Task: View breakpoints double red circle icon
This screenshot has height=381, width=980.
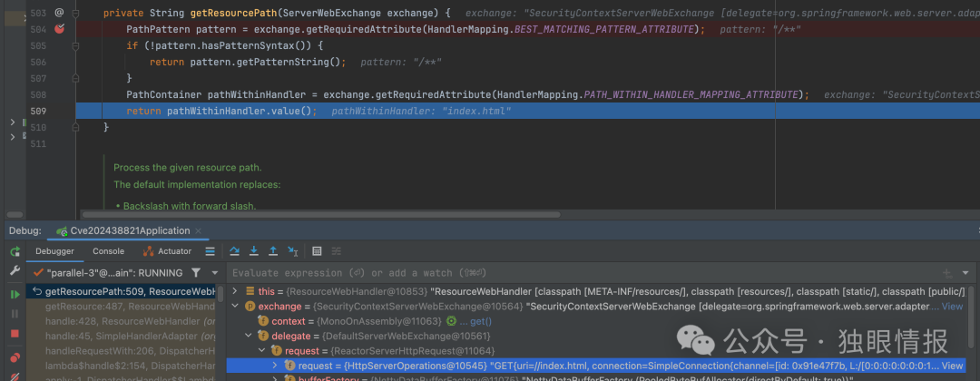Action: coord(15,358)
